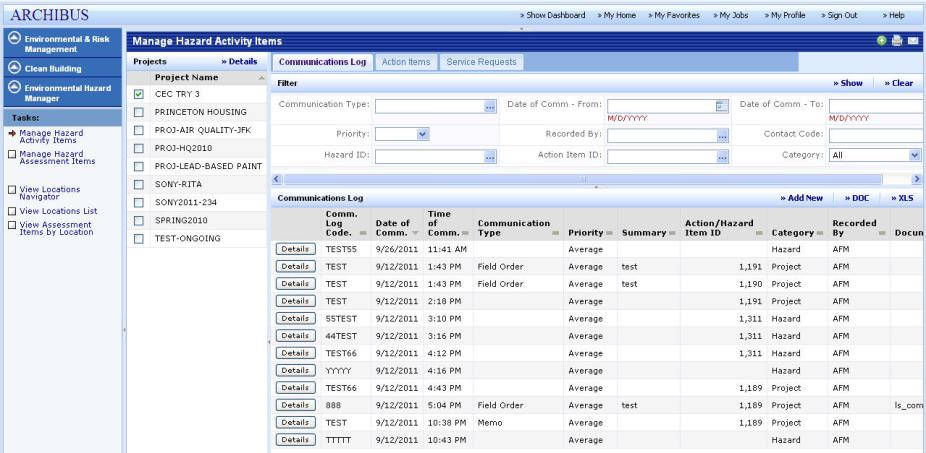Click the filter horizontal scrollbar thumb
This screenshot has height=453, width=926.
pos(583,179)
